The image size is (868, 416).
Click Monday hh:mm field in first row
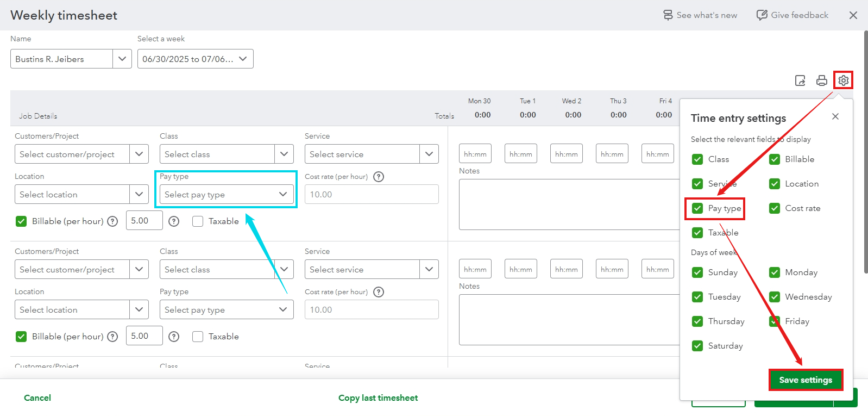(475, 154)
